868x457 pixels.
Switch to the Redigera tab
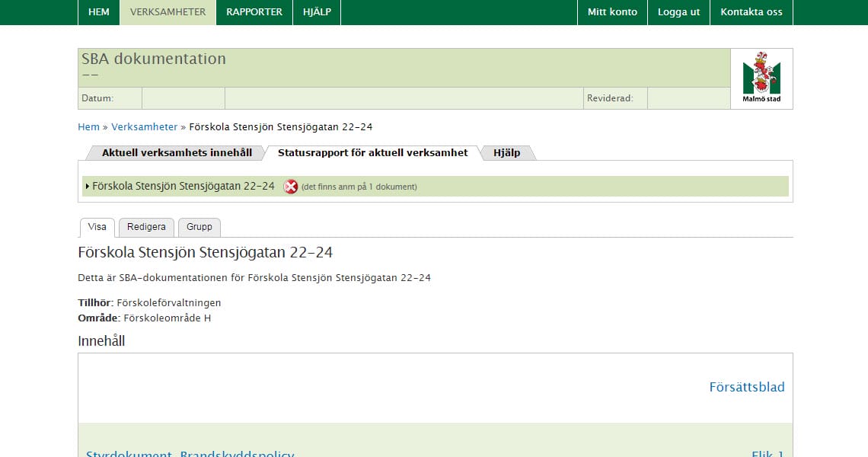pyautogui.click(x=146, y=227)
